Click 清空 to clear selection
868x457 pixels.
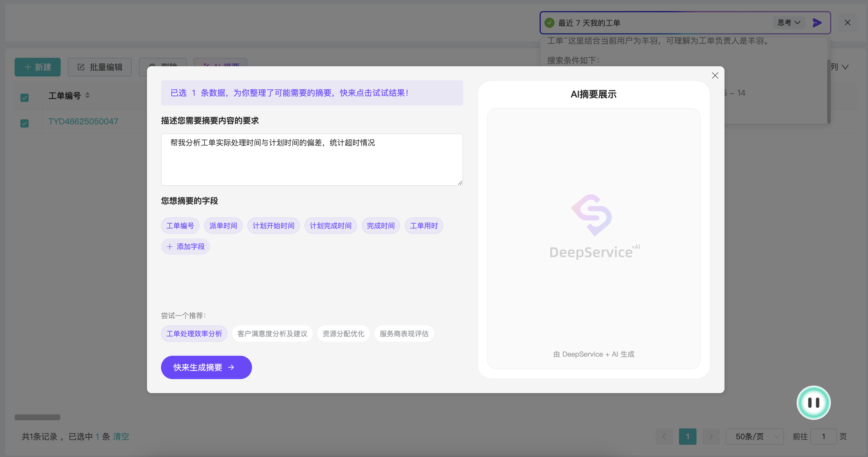point(121,437)
